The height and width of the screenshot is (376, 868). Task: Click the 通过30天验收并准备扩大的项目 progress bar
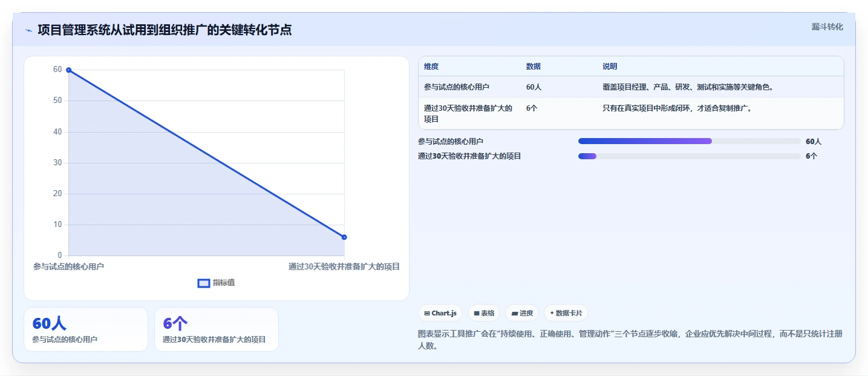point(690,156)
